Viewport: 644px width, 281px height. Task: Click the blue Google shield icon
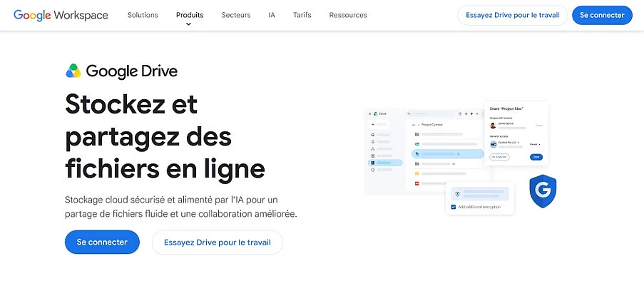tap(543, 191)
